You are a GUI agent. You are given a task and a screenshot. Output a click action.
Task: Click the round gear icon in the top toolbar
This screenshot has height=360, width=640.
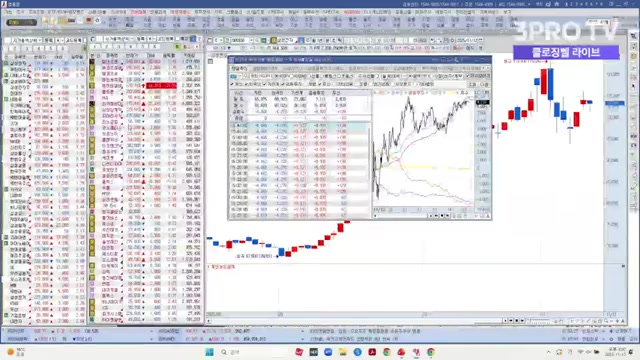[x=97, y=20]
